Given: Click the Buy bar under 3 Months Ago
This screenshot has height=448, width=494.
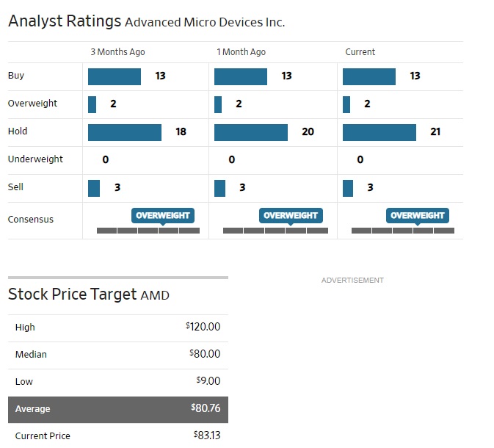Looking at the screenshot, I should click(114, 76).
